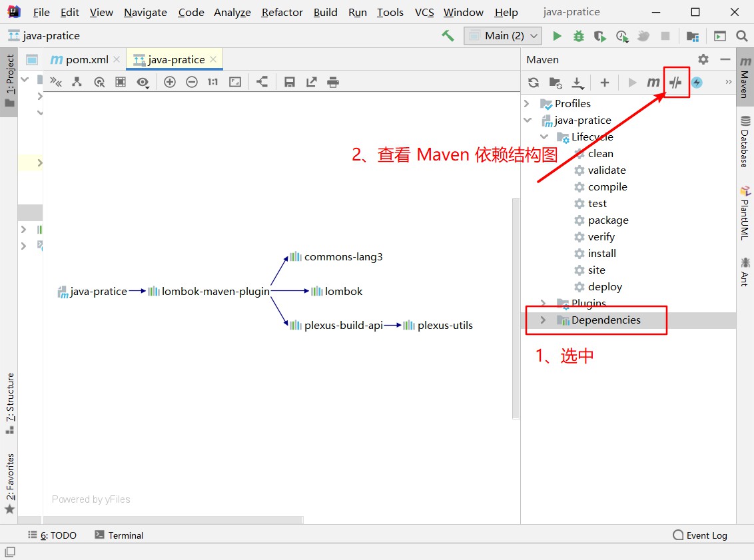Viewport: 754px width, 560px height.
Task: Reimport all Maven projects
Action: 534,83
